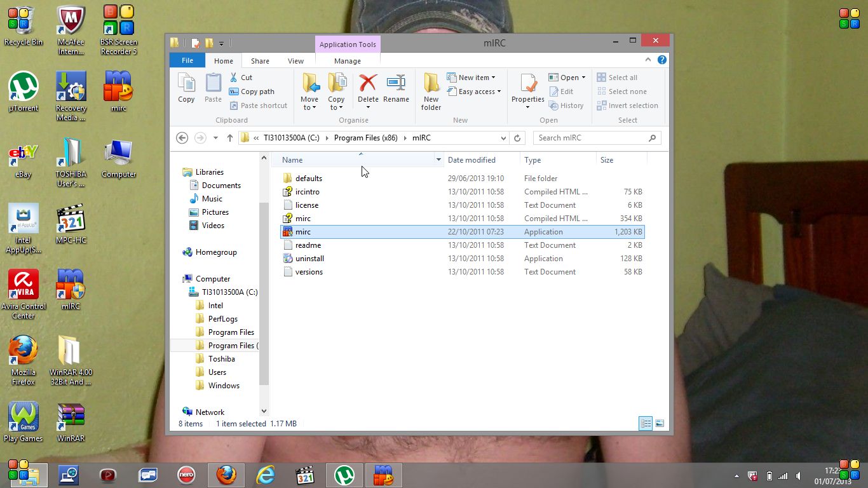Select the MPC-HC desktop icon

[x=71, y=225]
